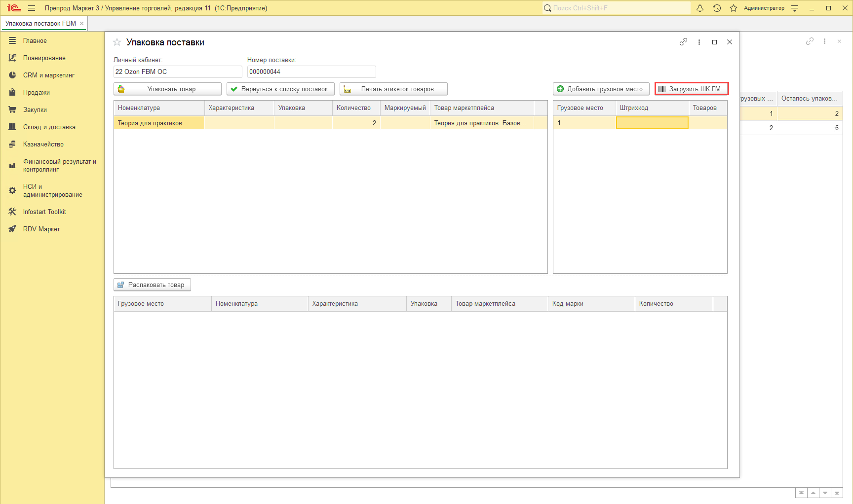Click the highlighted Штрихкод cell
This screenshot has height=504, width=853.
[x=652, y=123]
